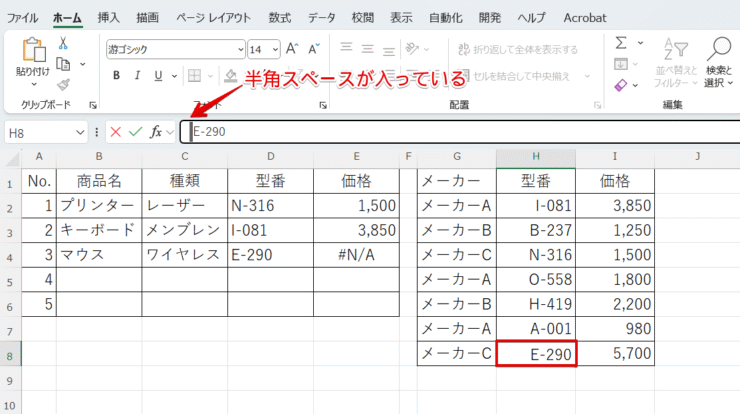The width and height of the screenshot is (740, 414).
Task: Open the Name Box dropdown next to H8
Action: [x=80, y=132]
